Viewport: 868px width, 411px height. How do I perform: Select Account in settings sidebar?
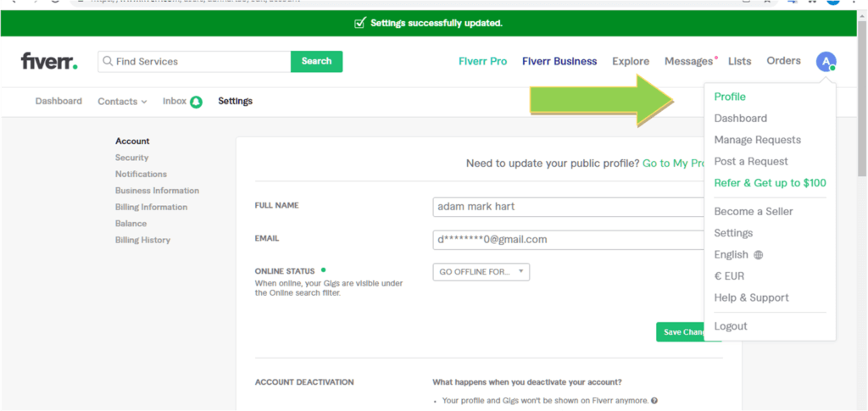point(132,141)
